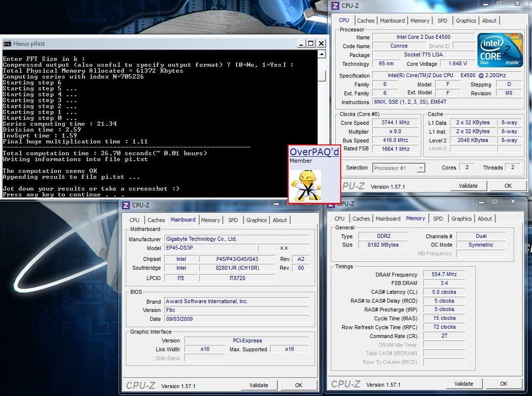
Task: Switch to the Memory tab in the Mainboard window
Action: pyautogui.click(x=210, y=220)
